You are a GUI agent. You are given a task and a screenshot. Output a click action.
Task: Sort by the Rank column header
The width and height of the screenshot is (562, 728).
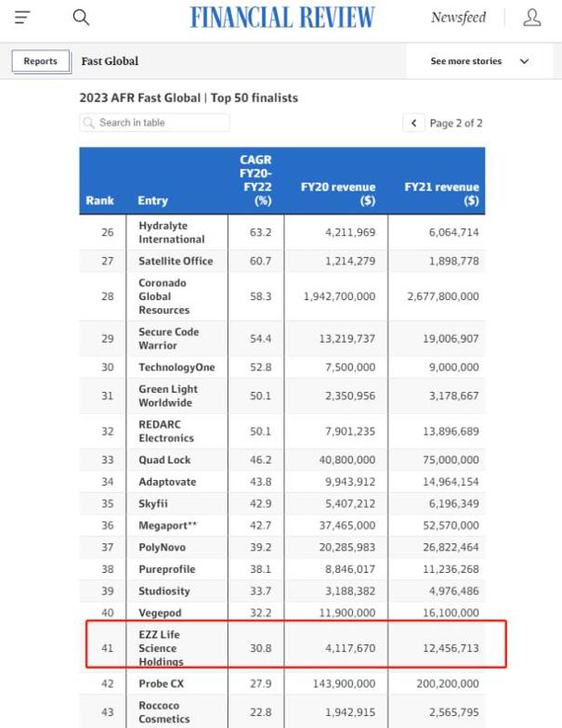tap(100, 200)
